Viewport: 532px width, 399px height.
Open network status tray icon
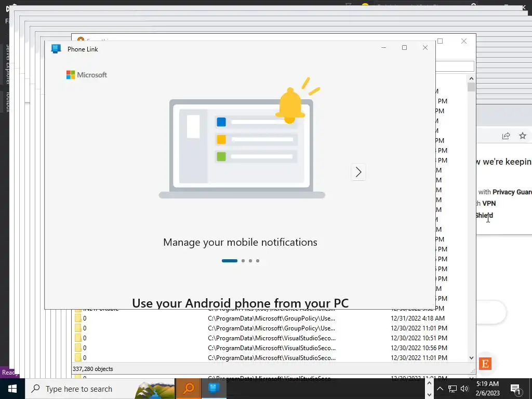coord(453,389)
